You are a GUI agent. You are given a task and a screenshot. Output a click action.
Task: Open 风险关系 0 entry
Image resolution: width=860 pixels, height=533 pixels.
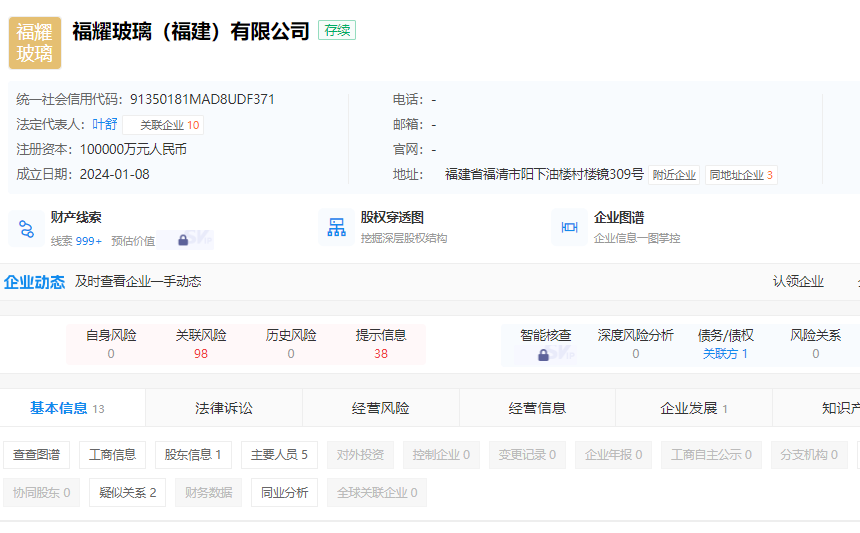pyautogui.click(x=816, y=344)
